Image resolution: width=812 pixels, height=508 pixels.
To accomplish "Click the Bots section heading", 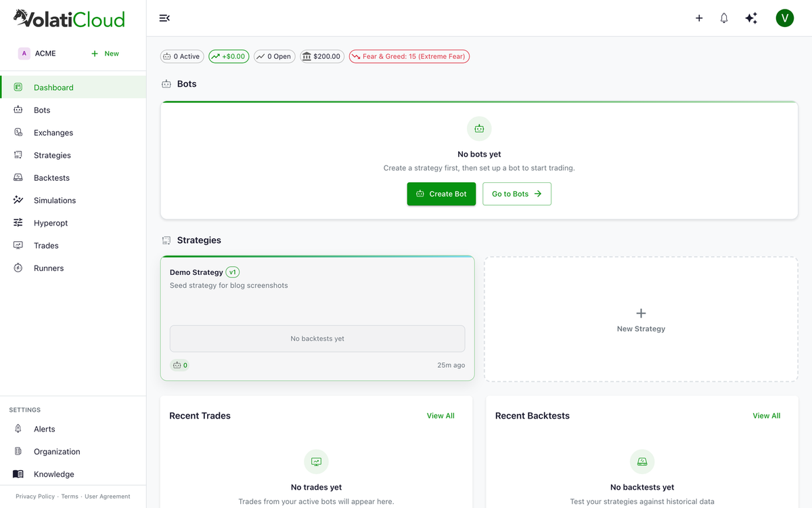I will 187,84.
